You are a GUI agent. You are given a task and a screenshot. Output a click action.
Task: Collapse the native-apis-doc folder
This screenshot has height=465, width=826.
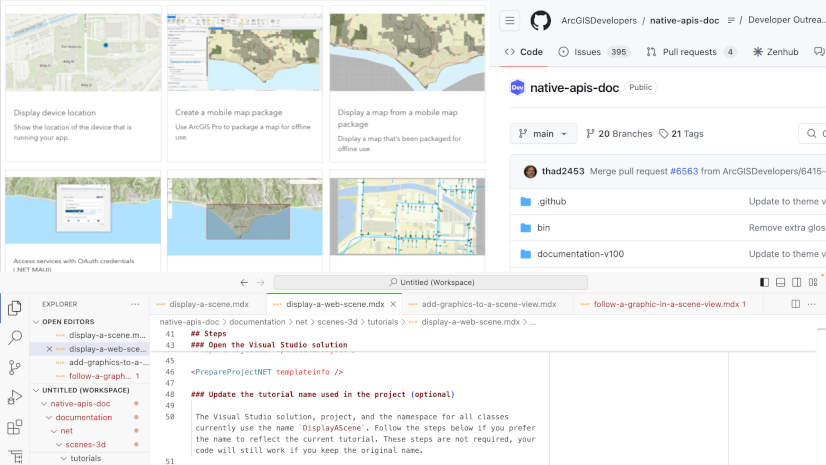tap(44, 403)
